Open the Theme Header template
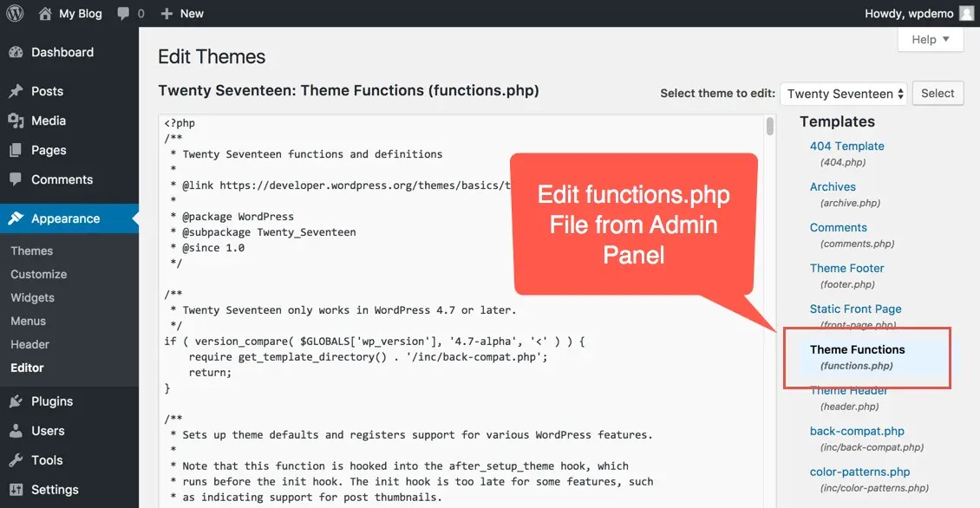980x508 pixels. coord(848,390)
